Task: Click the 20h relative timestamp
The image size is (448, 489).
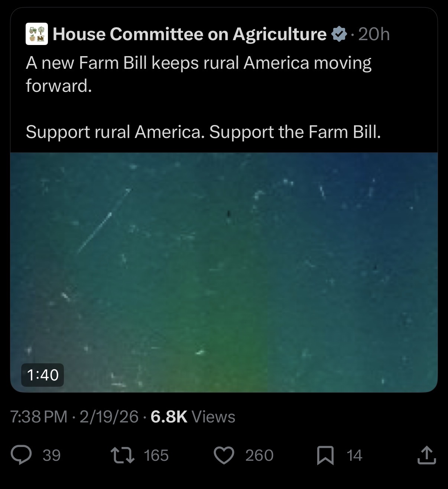Action: [x=374, y=34]
